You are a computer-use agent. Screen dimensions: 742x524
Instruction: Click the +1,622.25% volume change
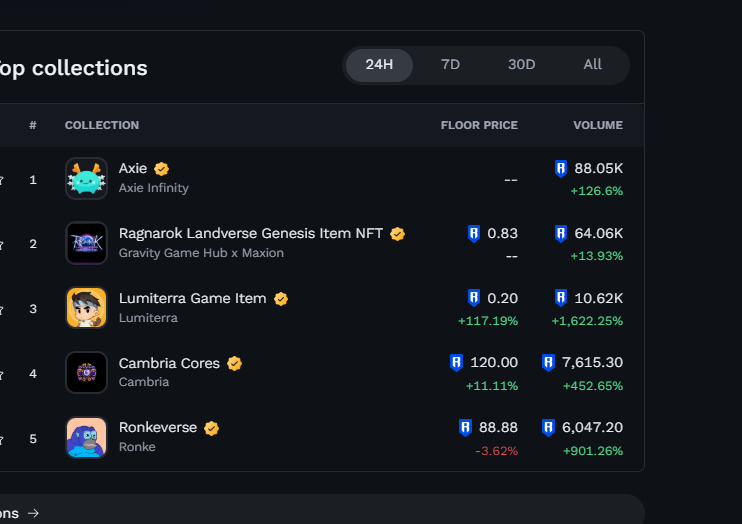pos(587,321)
